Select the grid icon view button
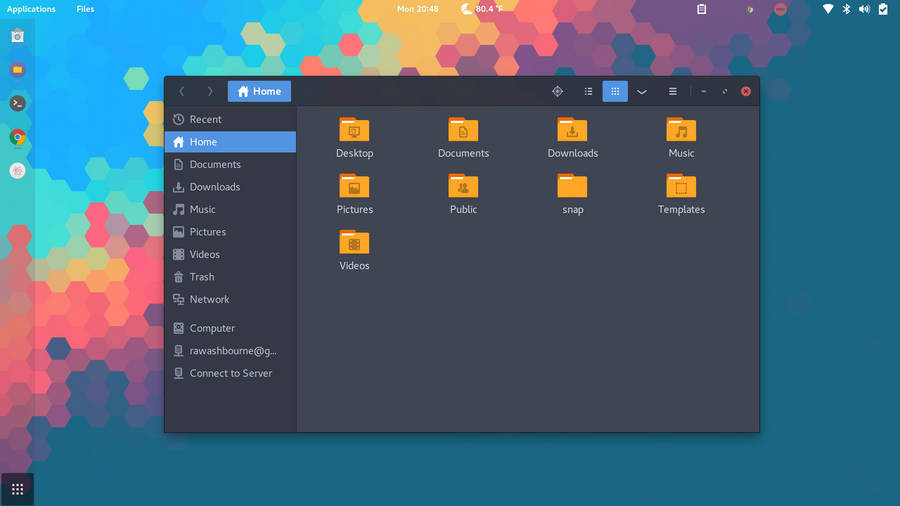The height and width of the screenshot is (506, 900). coord(615,91)
